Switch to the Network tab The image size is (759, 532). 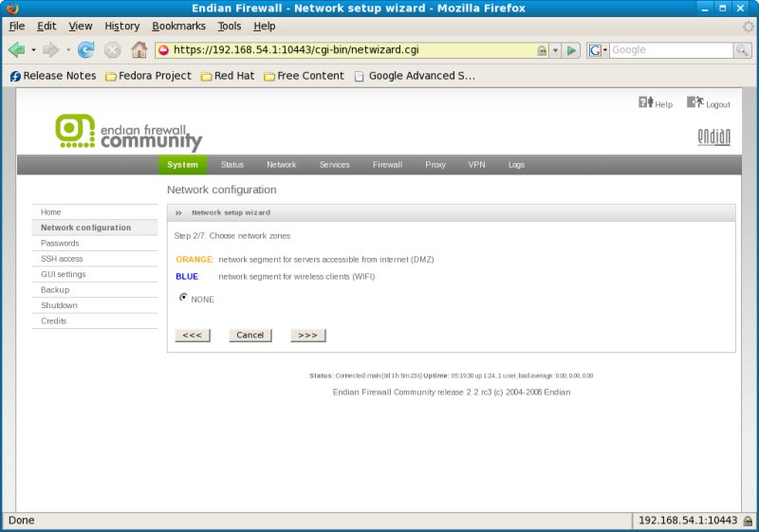click(x=281, y=165)
